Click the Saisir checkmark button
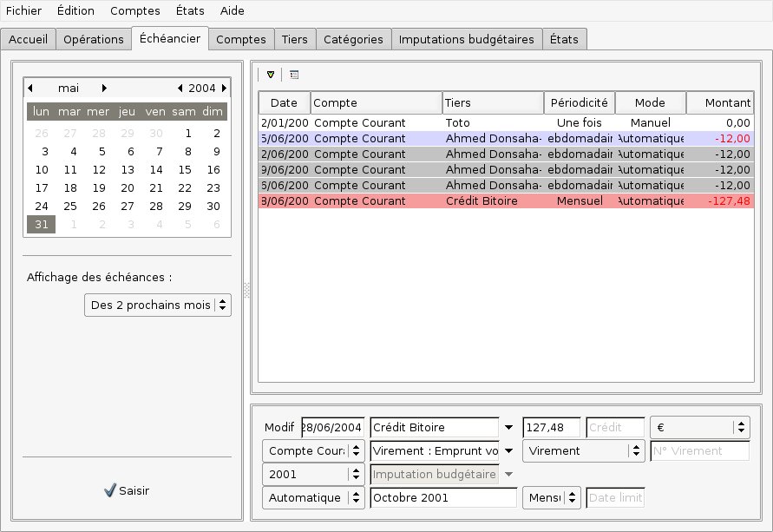 127,490
